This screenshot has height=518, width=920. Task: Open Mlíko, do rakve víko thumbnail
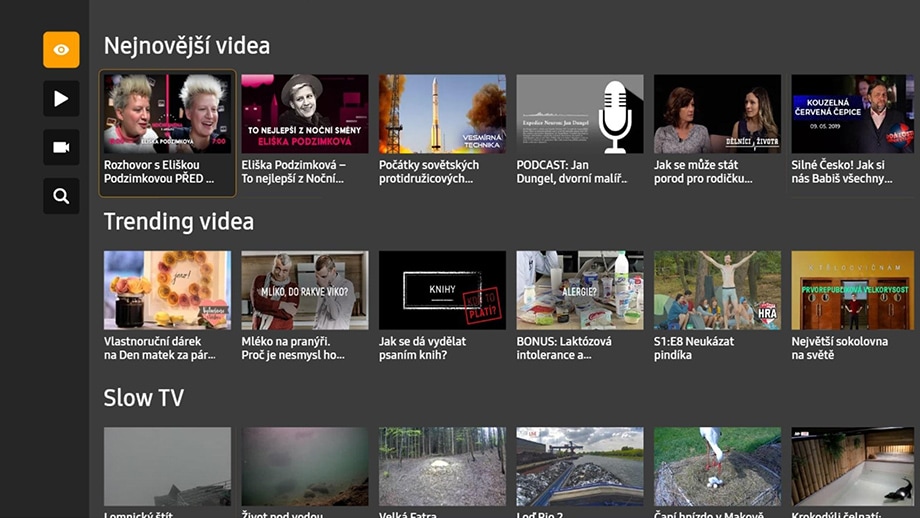(x=305, y=290)
